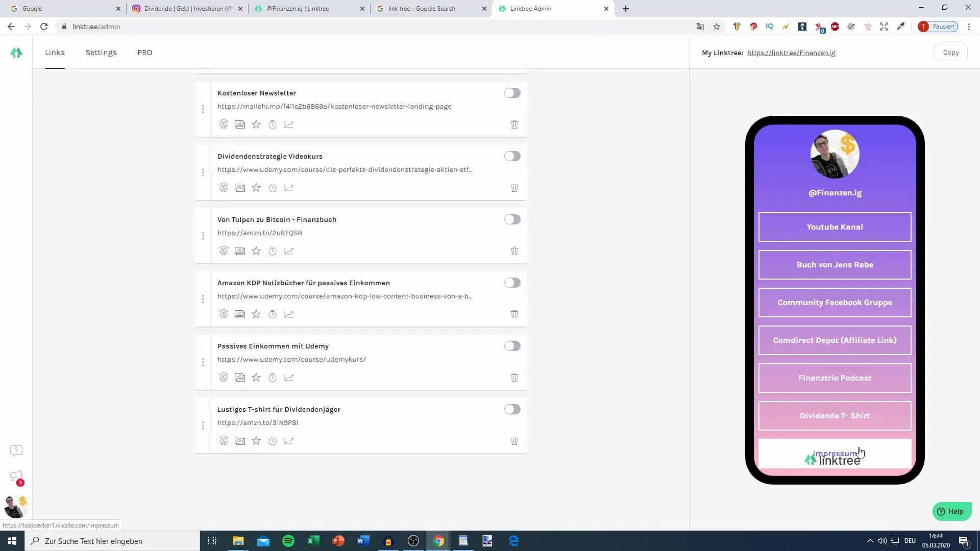The width and height of the screenshot is (980, 551).
Task: Click three dots on Passives Einkommen card
Action: (203, 362)
